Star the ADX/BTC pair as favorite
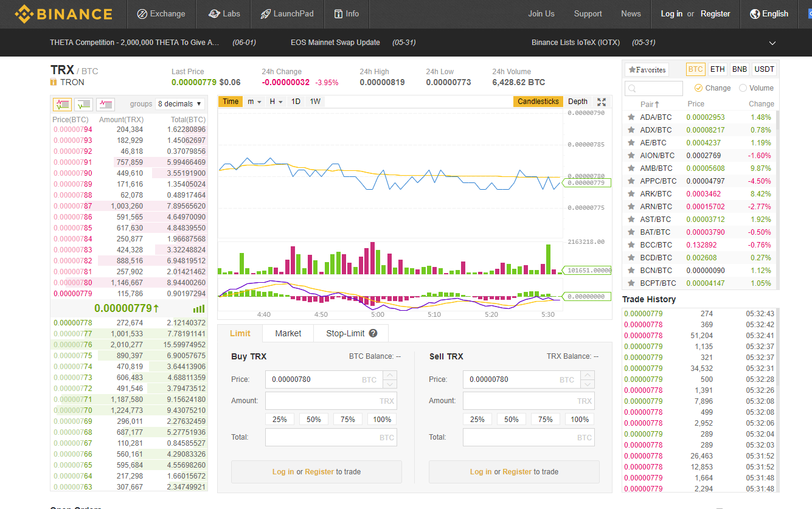Viewport: 812px width, 509px height. (631, 130)
